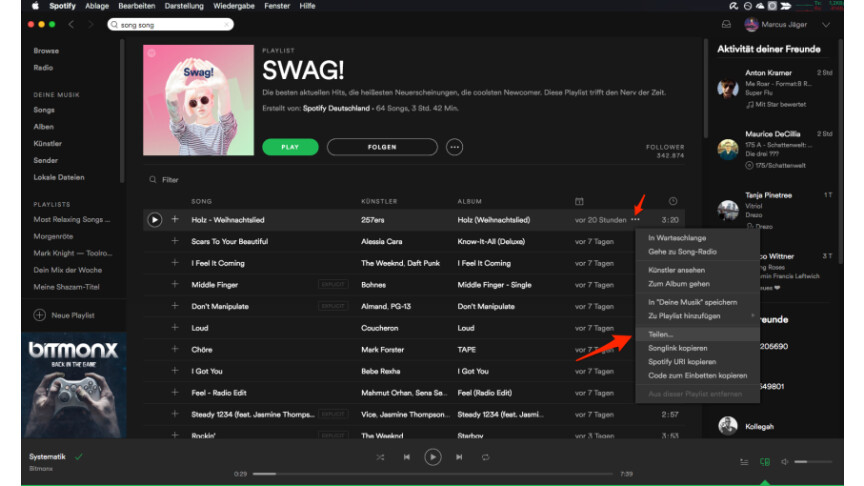
Task: Add Middle Finger to your music
Action: 175,284
